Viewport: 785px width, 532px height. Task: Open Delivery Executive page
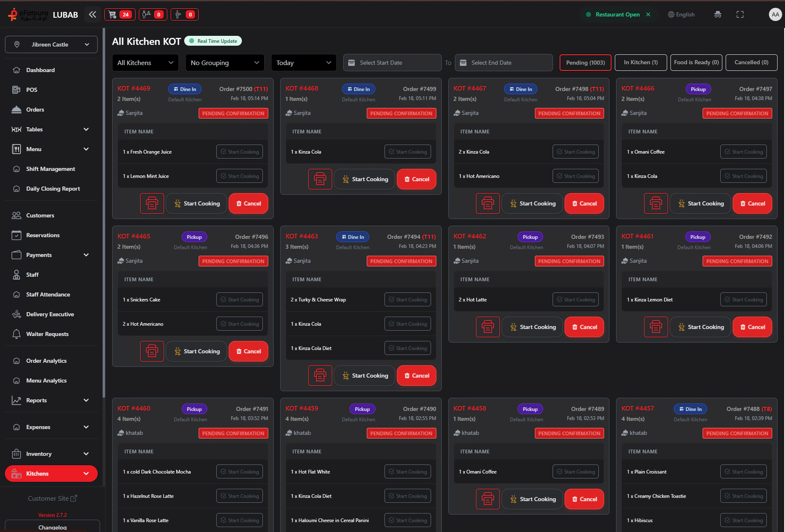pyautogui.click(x=51, y=314)
